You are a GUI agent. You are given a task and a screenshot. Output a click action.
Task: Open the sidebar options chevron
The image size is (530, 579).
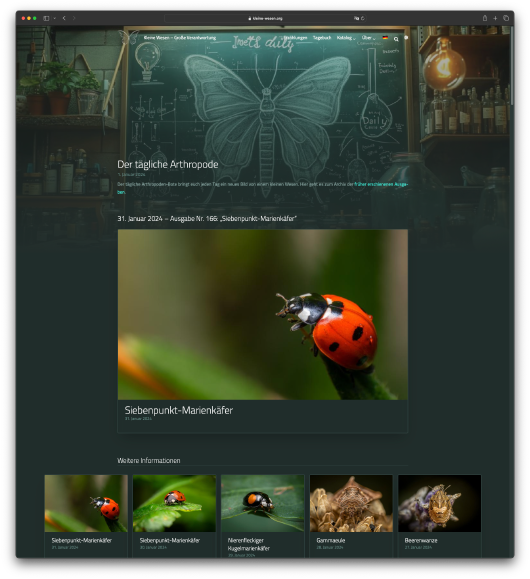click(55, 18)
